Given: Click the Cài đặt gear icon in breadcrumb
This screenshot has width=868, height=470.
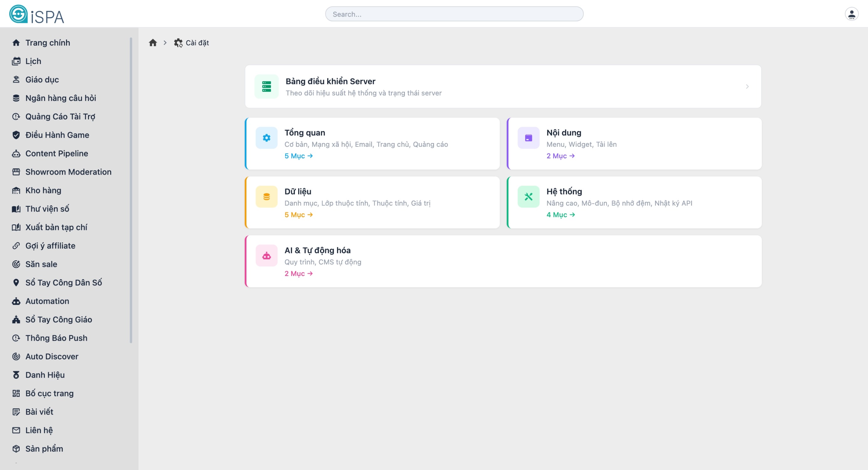Looking at the screenshot, I should click(x=178, y=43).
